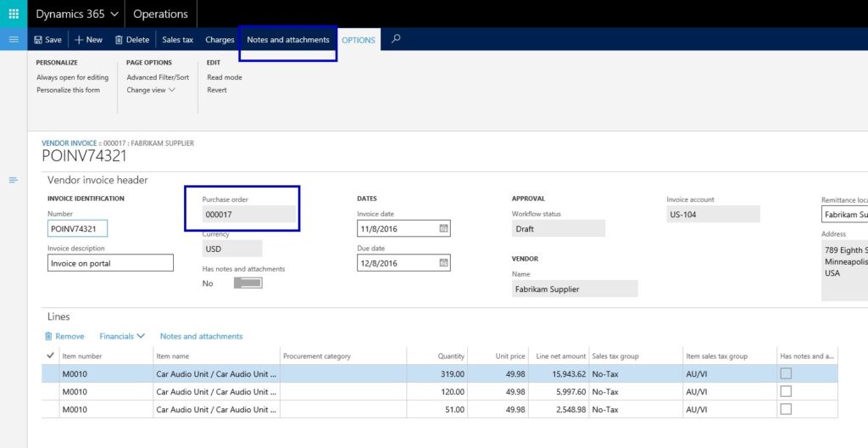Switch to the OPTIONS tab
This screenshot has height=448, width=868.
click(x=359, y=40)
